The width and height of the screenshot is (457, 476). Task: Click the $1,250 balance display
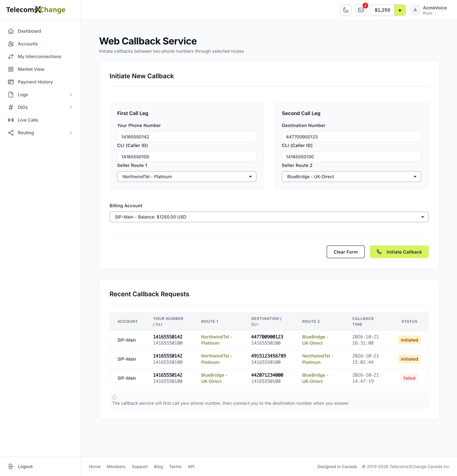tap(382, 10)
